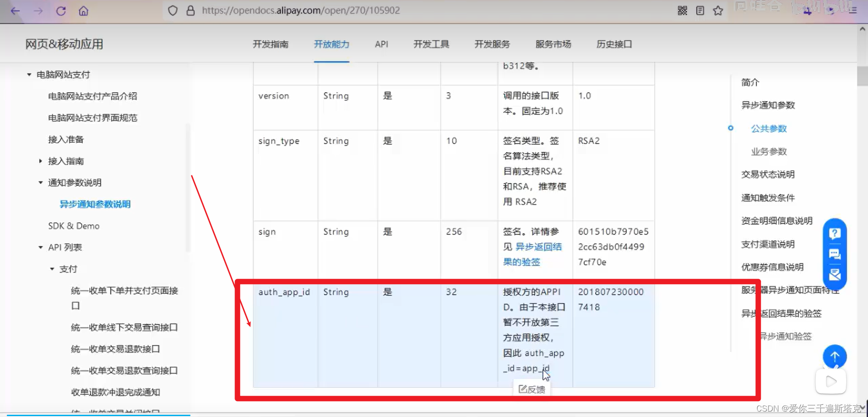This screenshot has width=868, height=417.
Task: Click the 2018072300007418 example value
Action: click(x=611, y=300)
